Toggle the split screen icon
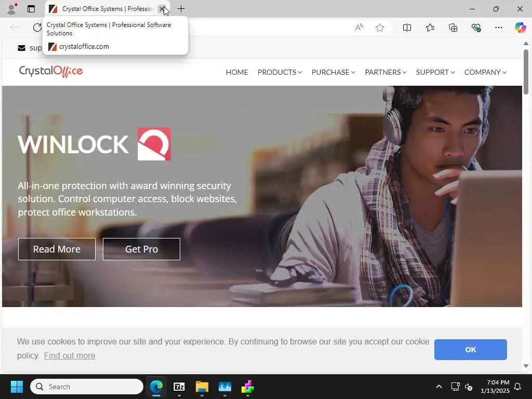This screenshot has height=399, width=532. pyautogui.click(x=407, y=28)
